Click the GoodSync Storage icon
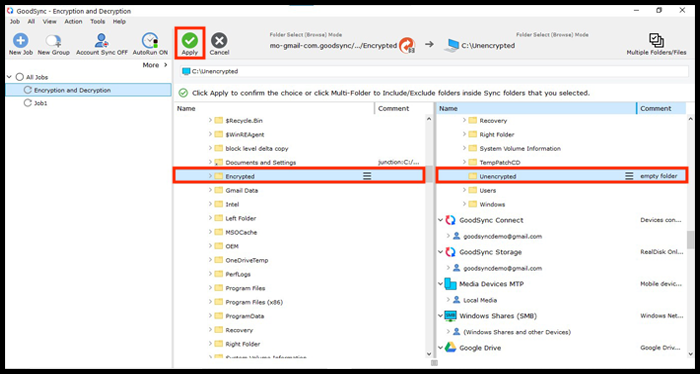Image resolution: width=700 pixels, height=374 pixels. 450,252
